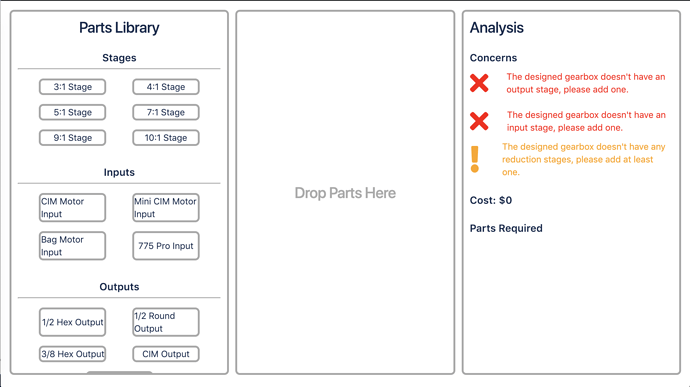
Task: Select the 3:1 Stage part
Action: (x=73, y=87)
